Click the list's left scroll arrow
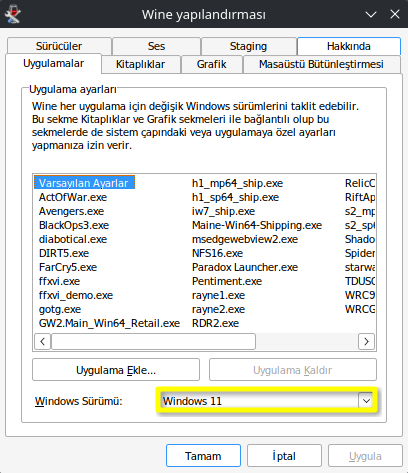This screenshot has width=408, height=473. tap(42, 341)
